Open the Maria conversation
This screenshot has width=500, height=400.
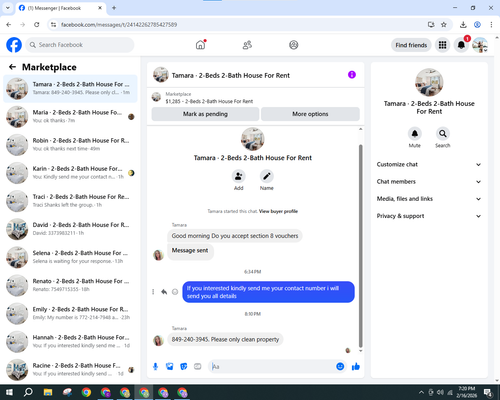pos(70,117)
